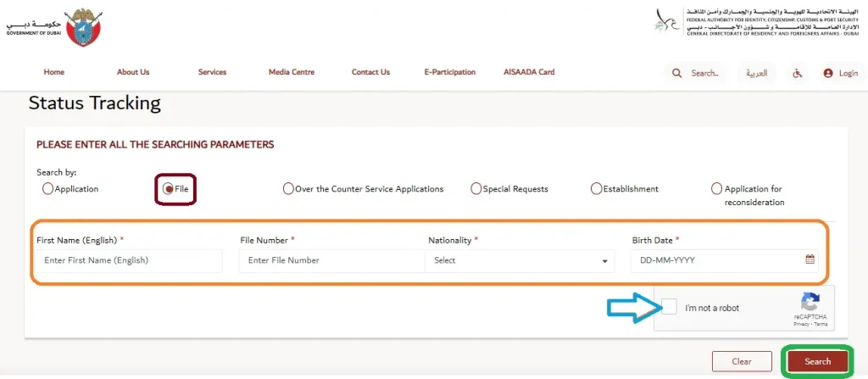Screen dimensions: 868x379
Task: Open the Nationality dropdown
Action: pos(520,260)
